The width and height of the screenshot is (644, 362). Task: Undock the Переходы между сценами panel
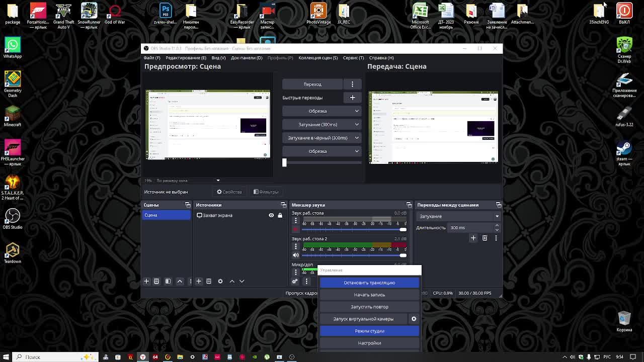tap(499, 205)
